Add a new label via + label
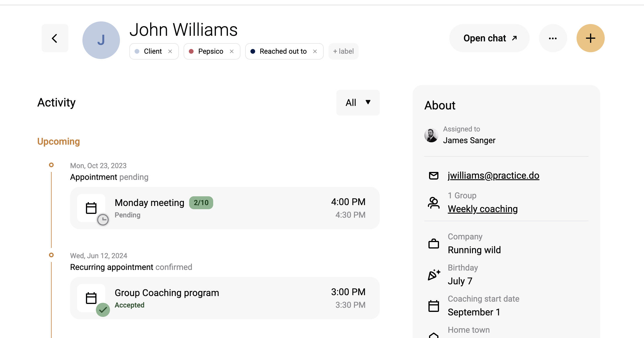The width and height of the screenshot is (644, 338). 343,51
